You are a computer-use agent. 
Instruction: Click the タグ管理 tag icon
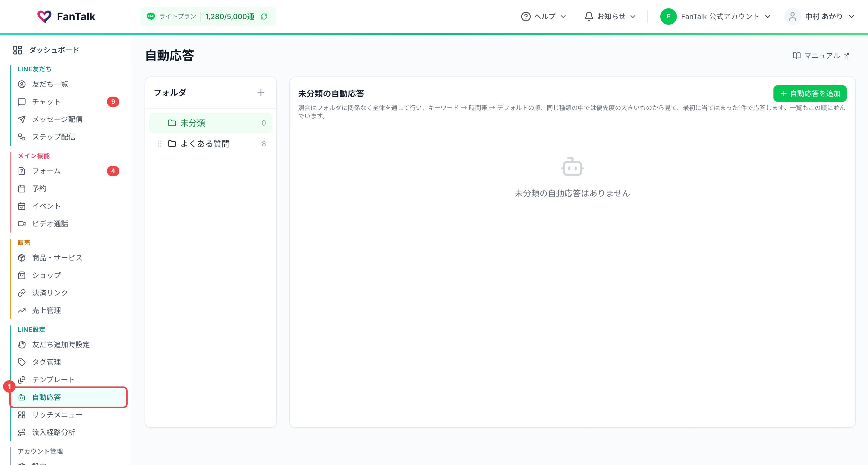tap(21, 362)
